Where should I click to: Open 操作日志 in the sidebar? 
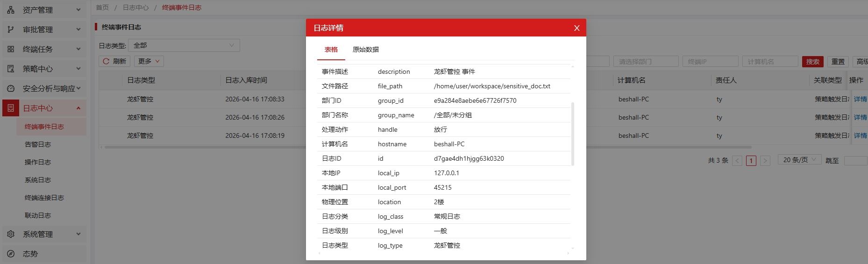point(38,162)
